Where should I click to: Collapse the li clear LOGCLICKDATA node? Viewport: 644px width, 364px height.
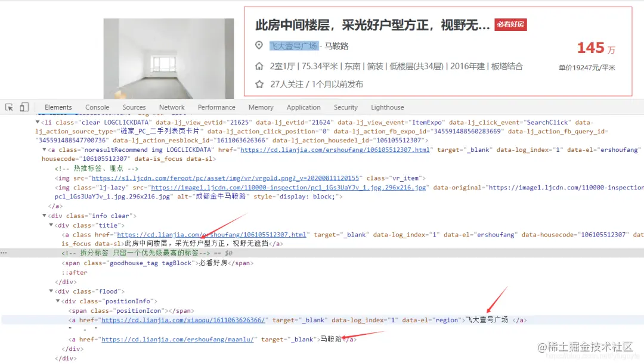pyautogui.click(x=38, y=122)
